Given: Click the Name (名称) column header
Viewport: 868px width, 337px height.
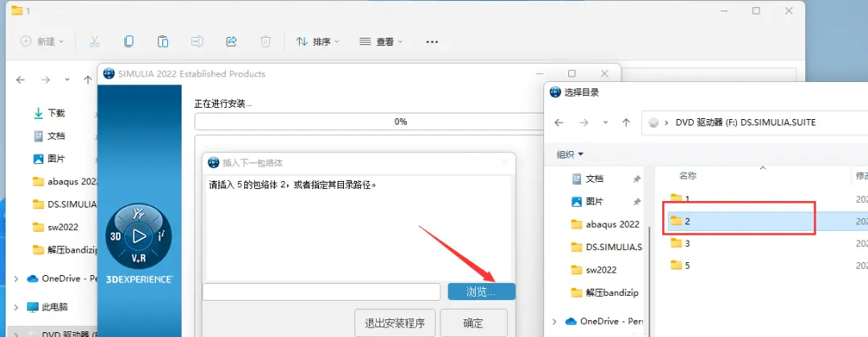Looking at the screenshot, I should click(x=687, y=175).
